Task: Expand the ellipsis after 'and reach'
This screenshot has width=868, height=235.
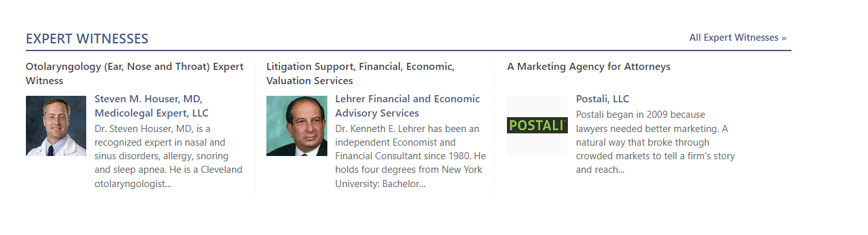Action: (620, 170)
